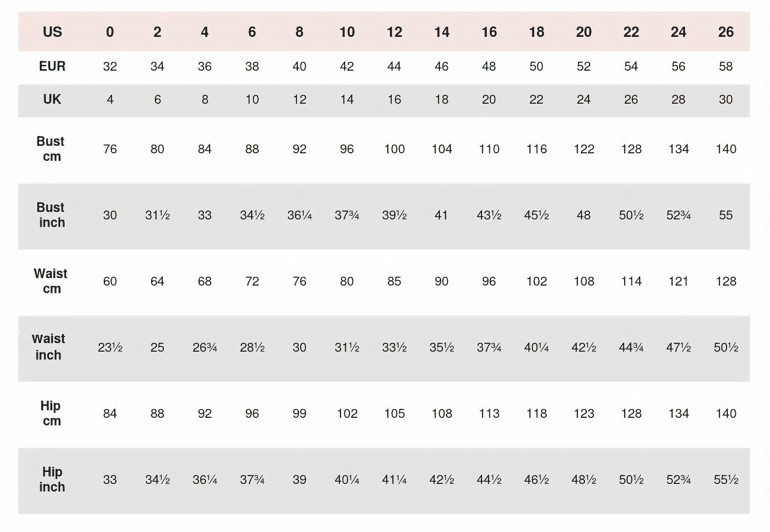Select US size 14 column header

click(441, 32)
